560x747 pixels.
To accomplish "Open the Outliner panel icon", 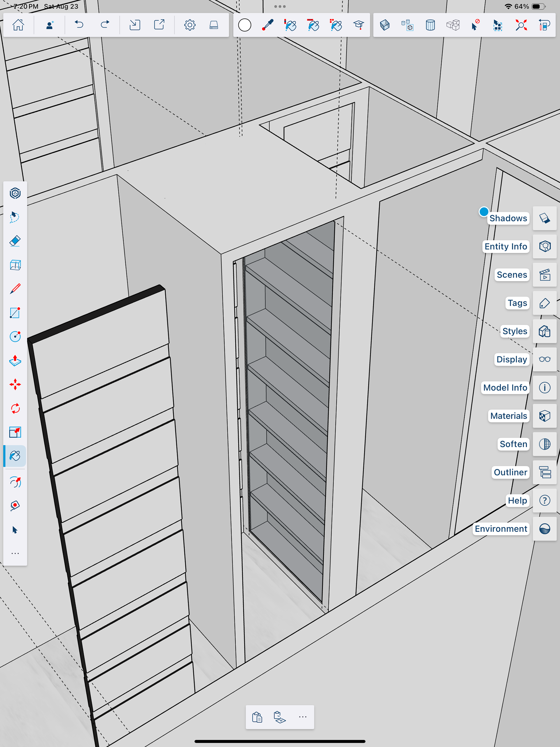I will tap(545, 472).
